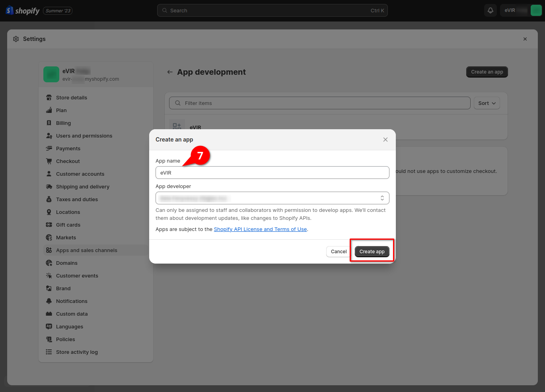Close the Create an app dialog

coord(385,140)
